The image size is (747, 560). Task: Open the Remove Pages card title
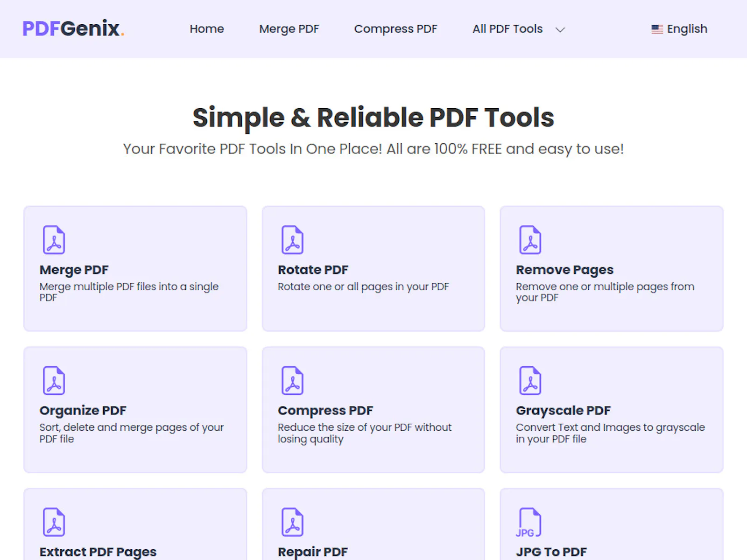564,270
